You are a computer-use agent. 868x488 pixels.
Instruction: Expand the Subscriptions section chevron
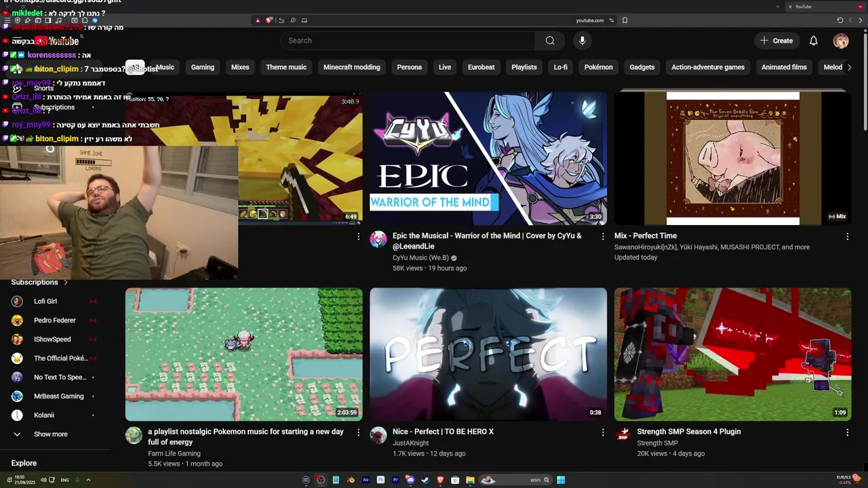pos(66,282)
